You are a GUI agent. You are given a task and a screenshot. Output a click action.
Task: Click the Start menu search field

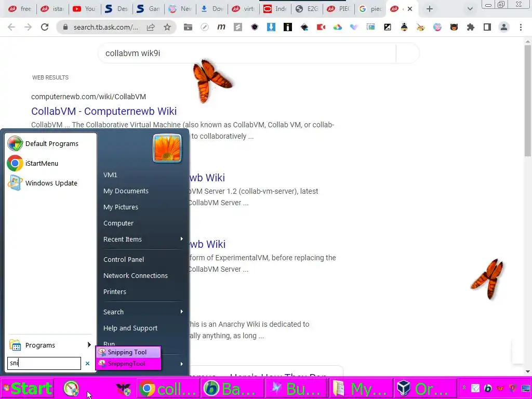(x=44, y=363)
